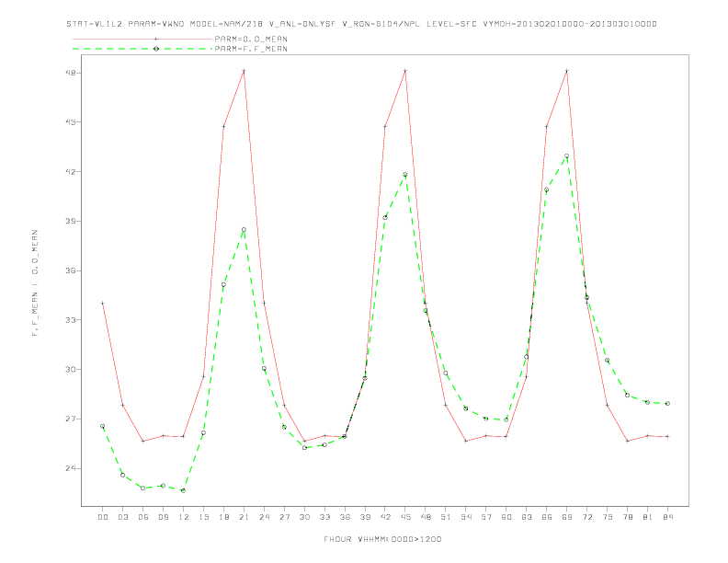The image size is (728, 563).
Task: Click x-axis hour label 39
Action: [365, 517]
